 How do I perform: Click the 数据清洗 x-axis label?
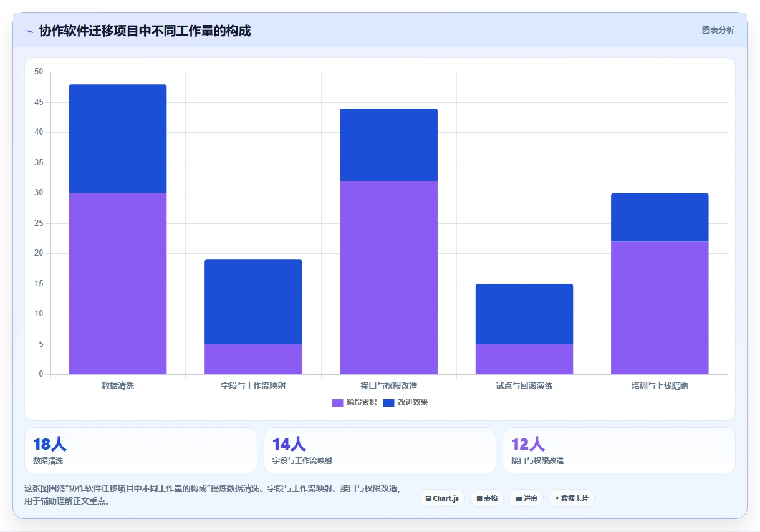(x=118, y=385)
